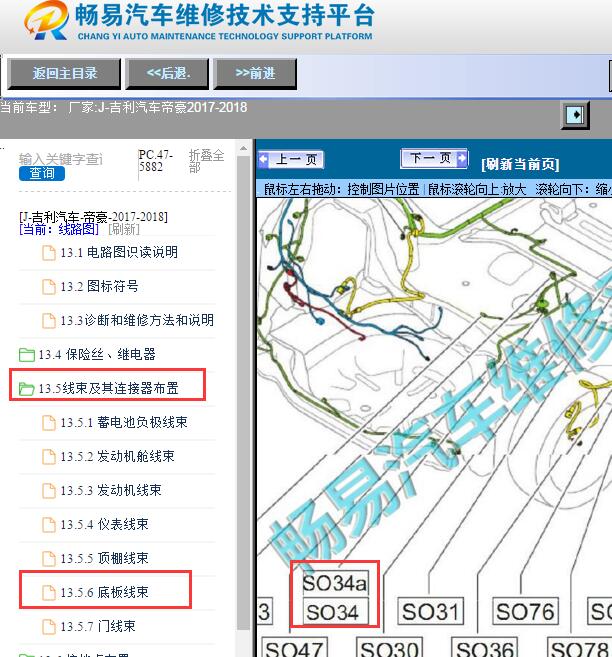Click the 13.5.7 document page icon
Viewport: 612px width, 657px height.
49,627
